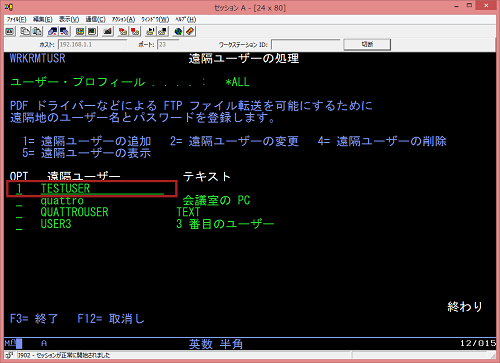Screen dimensions: 500x363
Task: Click the color display settings icon
Action: (80, 31)
